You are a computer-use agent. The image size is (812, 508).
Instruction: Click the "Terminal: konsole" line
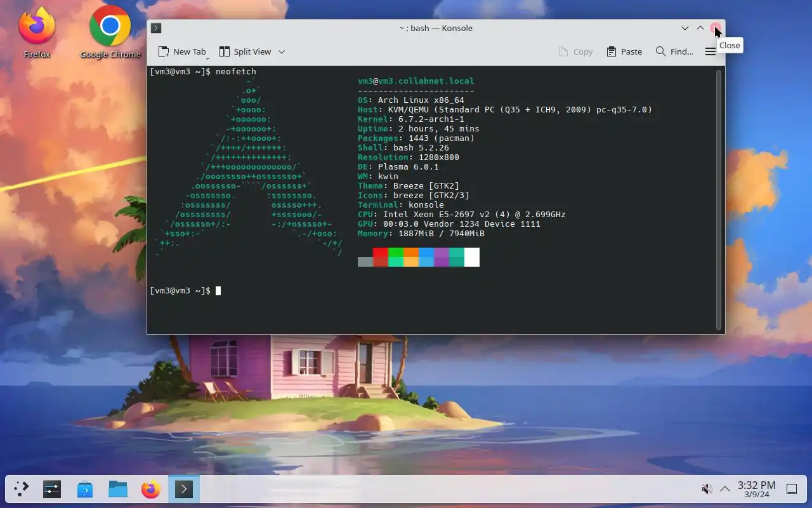(401, 205)
